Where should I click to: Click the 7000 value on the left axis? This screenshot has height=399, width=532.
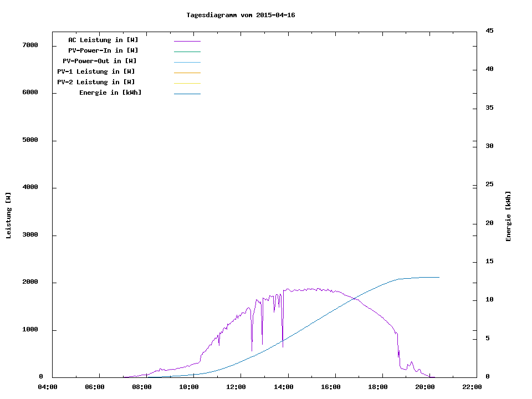(30, 45)
